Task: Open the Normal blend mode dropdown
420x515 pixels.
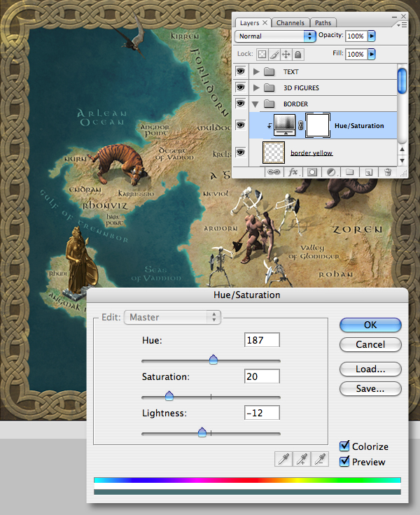Action: tap(275, 36)
